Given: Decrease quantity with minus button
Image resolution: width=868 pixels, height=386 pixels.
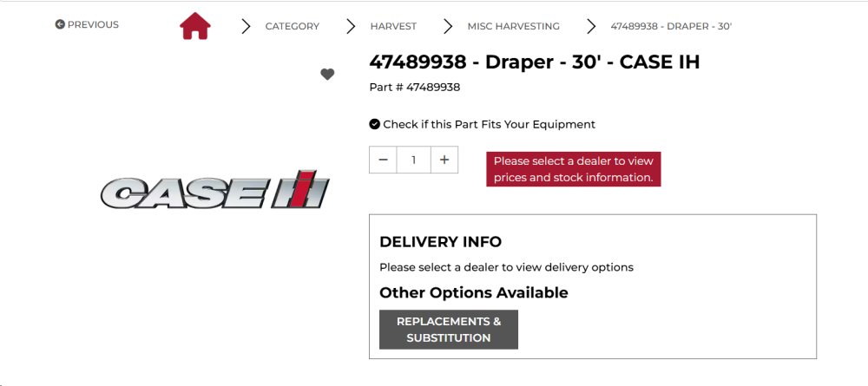Looking at the screenshot, I should [383, 160].
